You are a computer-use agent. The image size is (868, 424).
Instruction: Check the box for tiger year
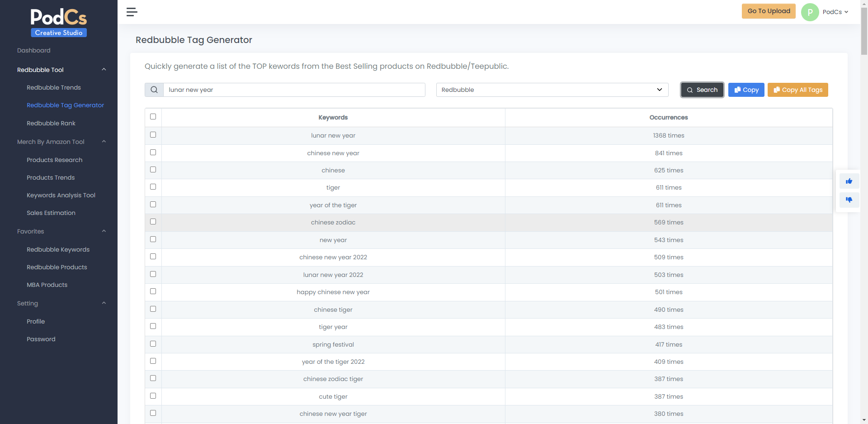point(153,326)
